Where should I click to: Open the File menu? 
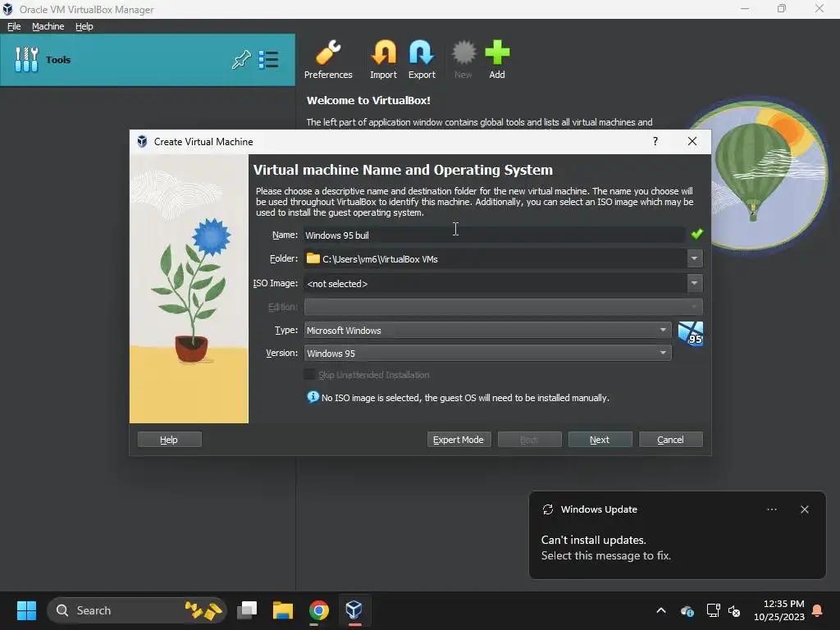click(14, 26)
